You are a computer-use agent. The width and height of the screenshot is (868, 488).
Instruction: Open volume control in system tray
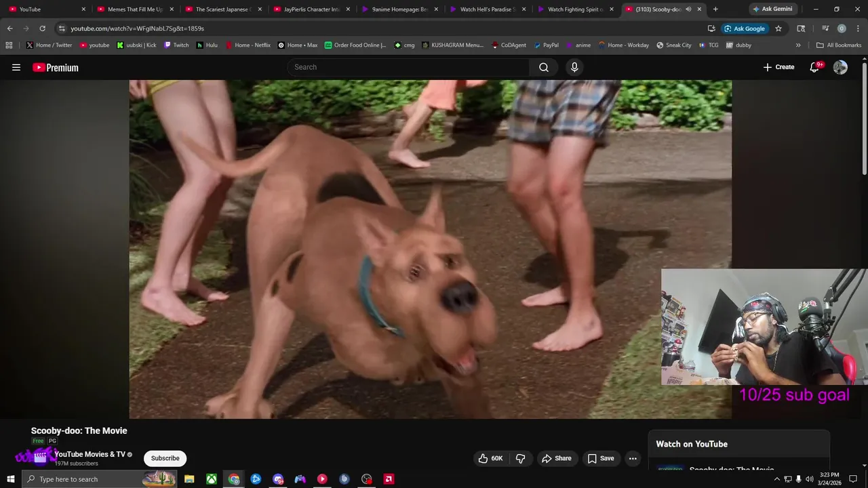pos(810,479)
